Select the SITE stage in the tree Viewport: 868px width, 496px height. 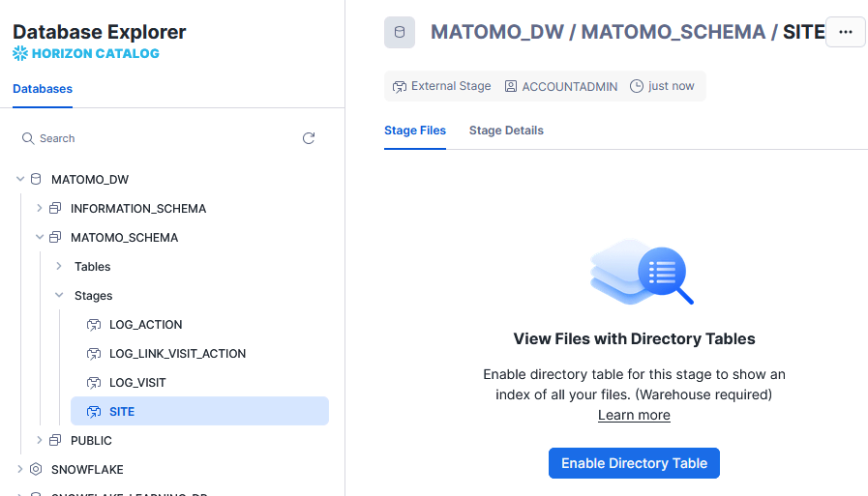click(122, 412)
